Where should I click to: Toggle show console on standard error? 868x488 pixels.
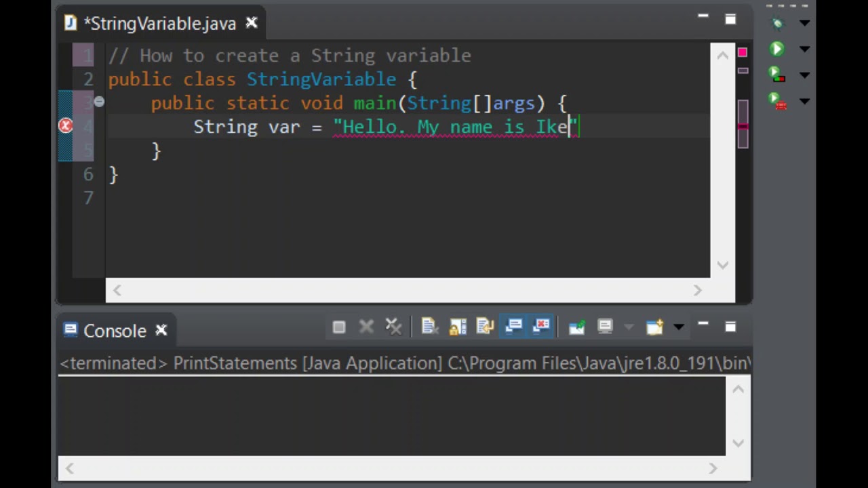pos(541,327)
